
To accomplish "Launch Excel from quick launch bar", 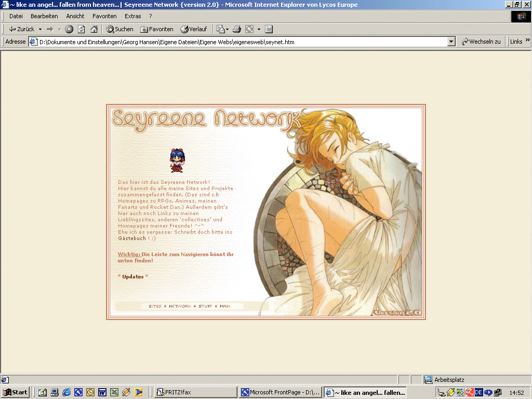I will click(114, 392).
